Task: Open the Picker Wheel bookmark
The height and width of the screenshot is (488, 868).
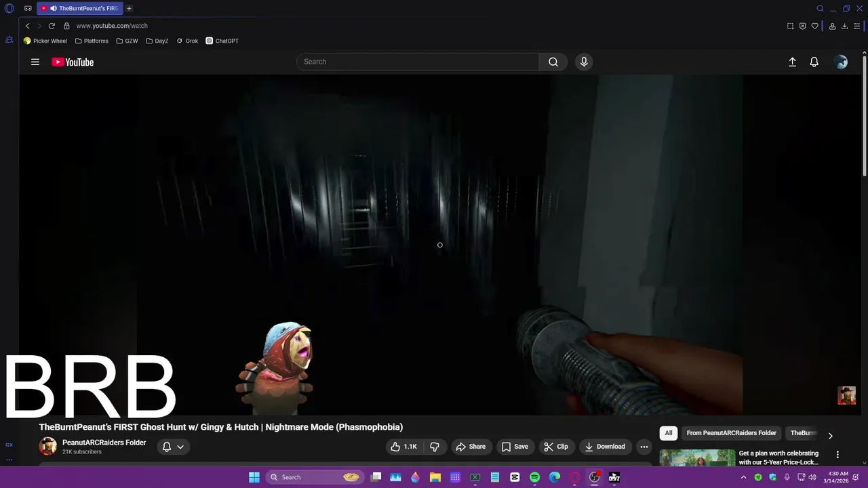Action: [45, 41]
